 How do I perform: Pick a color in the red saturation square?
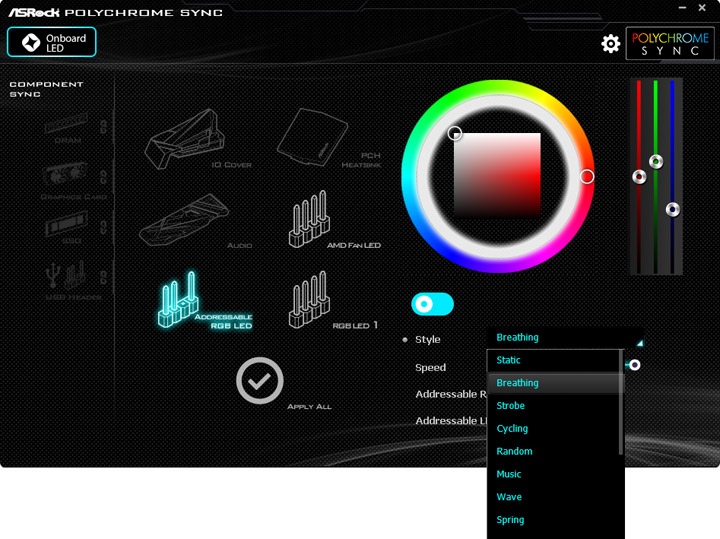tap(497, 176)
